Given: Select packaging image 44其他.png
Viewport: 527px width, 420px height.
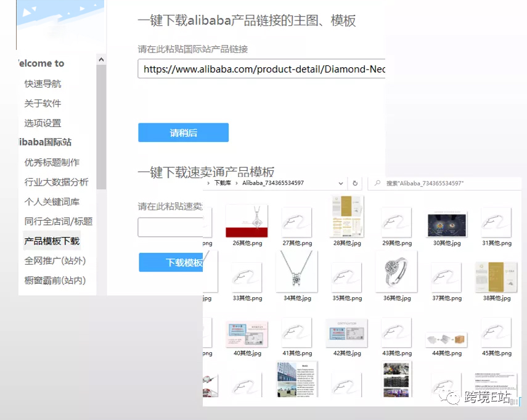Looking at the screenshot, I should (x=447, y=339).
